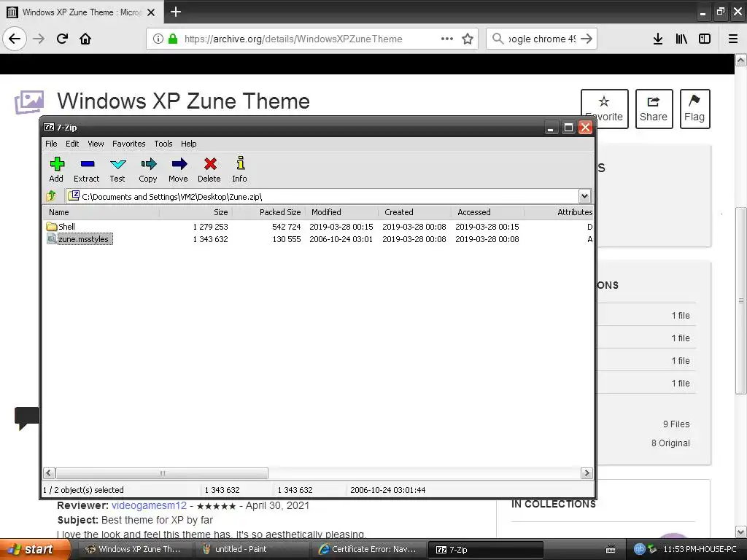Screen dimensions: 747x560
Task: Open the Favorites menu in 7-Zip
Action: coord(128,144)
